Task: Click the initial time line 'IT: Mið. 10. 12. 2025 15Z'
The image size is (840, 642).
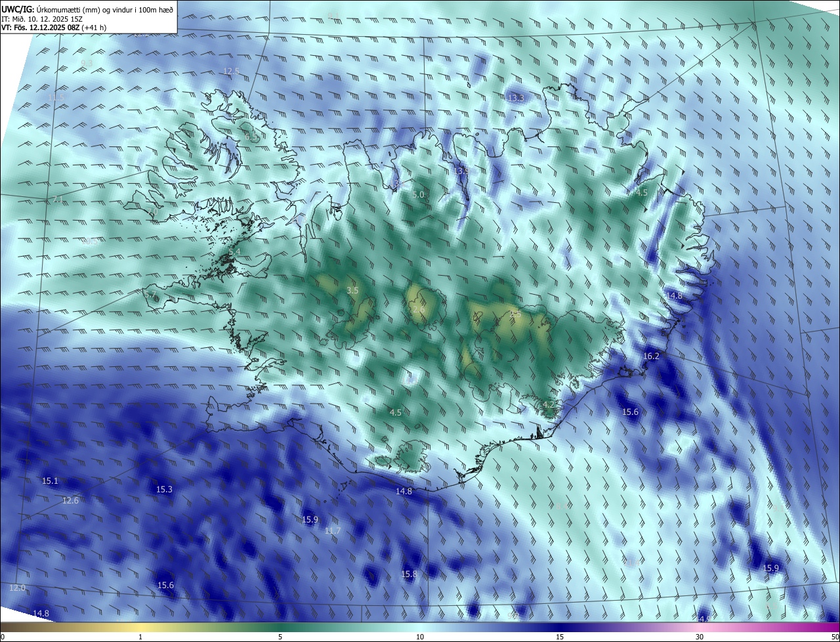Action: pos(41,19)
